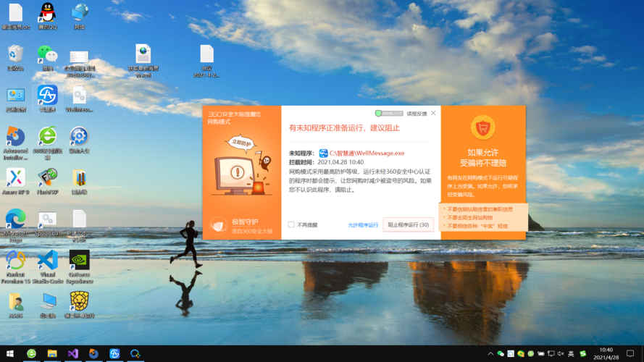Click the C:\智慧通\WellMessage.exe path link
The width and height of the screenshot is (644, 362).
point(367,153)
